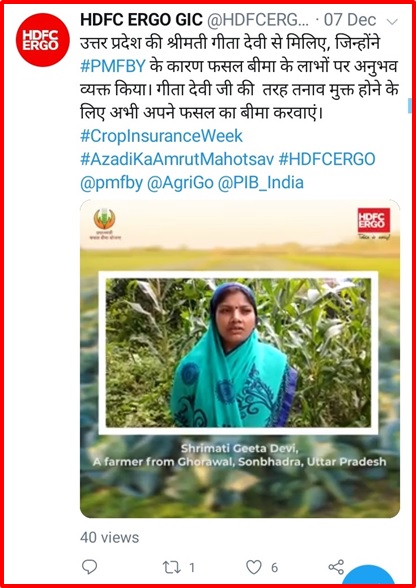Viewport: 416px width, 588px height.
Task: Retweet this post using the retweet icon
Action: tap(172, 567)
